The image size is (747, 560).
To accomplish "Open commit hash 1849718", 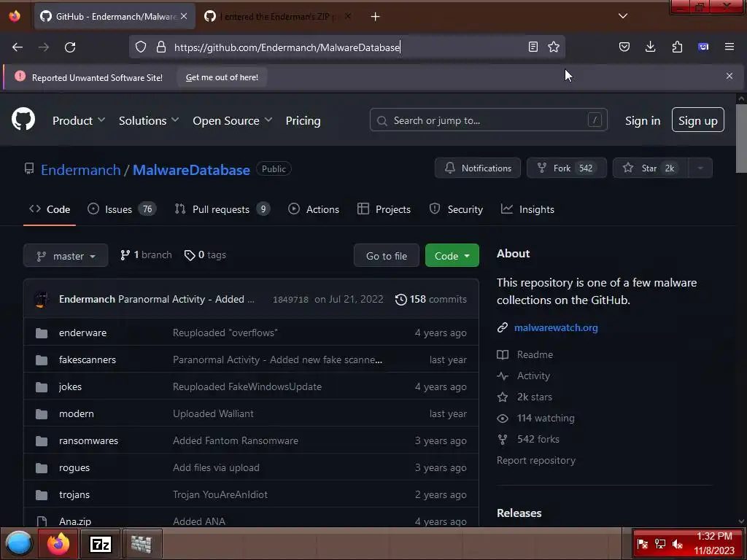I will 290,300.
